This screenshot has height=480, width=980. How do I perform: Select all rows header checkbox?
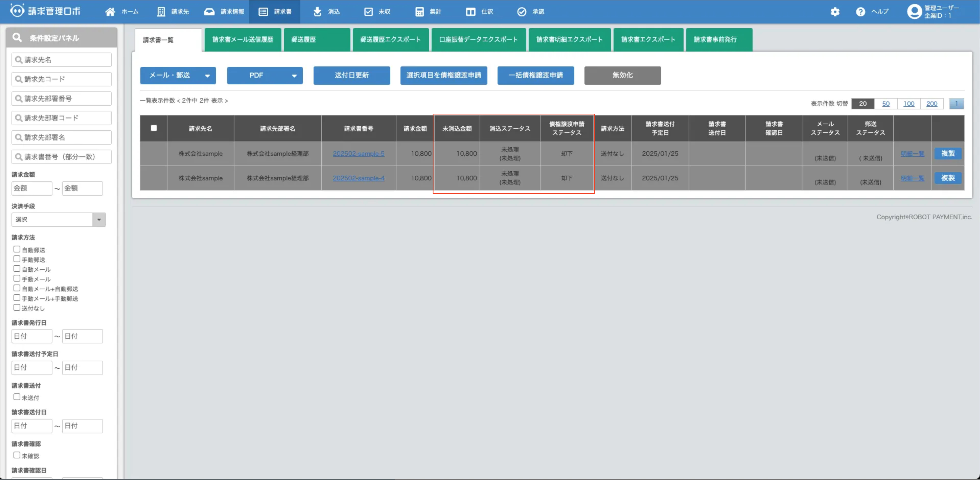click(x=154, y=128)
